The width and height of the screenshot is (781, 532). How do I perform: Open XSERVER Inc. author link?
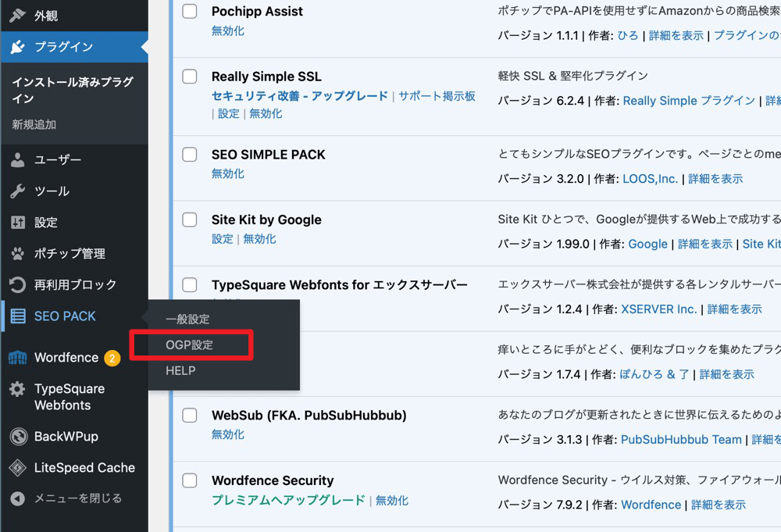coord(659,309)
